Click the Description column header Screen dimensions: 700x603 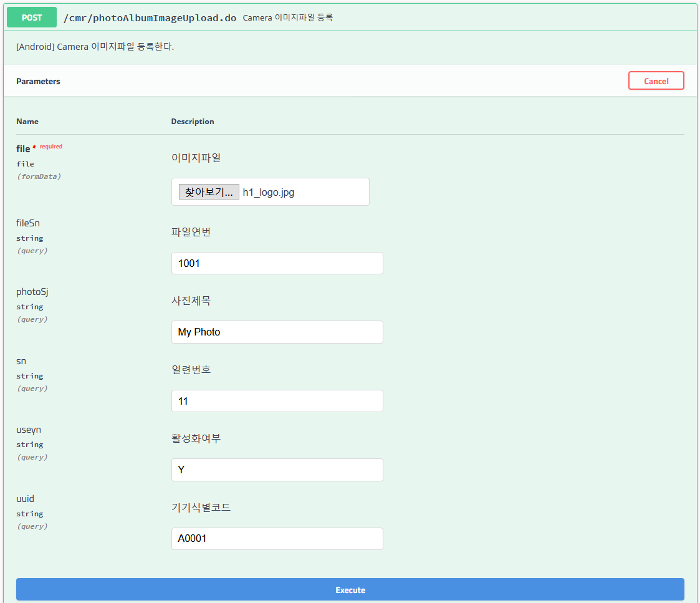(193, 121)
